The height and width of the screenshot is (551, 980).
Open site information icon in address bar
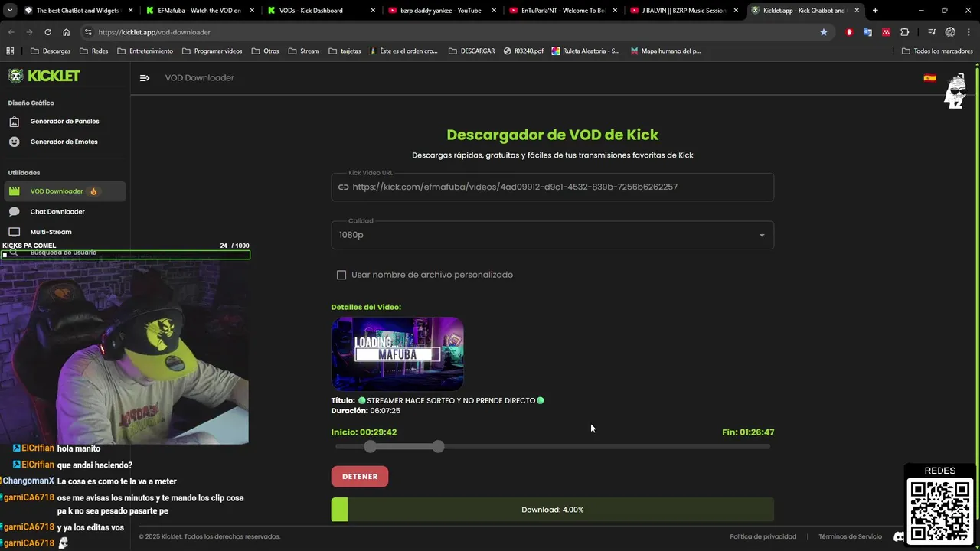coord(88,32)
